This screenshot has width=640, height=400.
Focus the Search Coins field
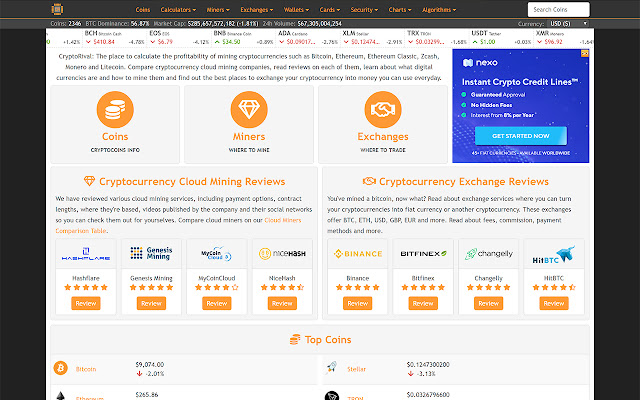(x=558, y=9)
